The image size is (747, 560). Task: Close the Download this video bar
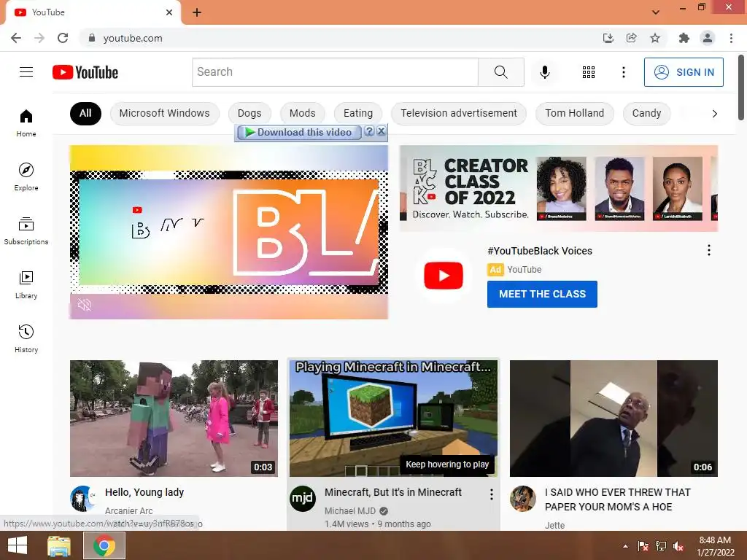381,131
